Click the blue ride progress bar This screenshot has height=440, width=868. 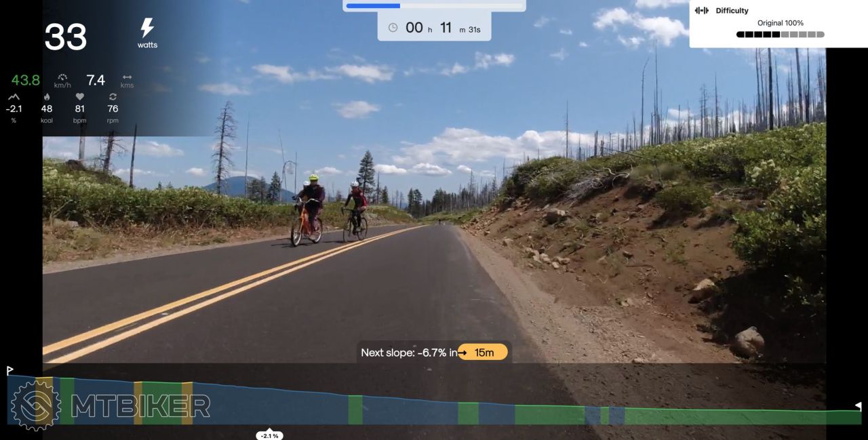pyautogui.click(x=435, y=5)
